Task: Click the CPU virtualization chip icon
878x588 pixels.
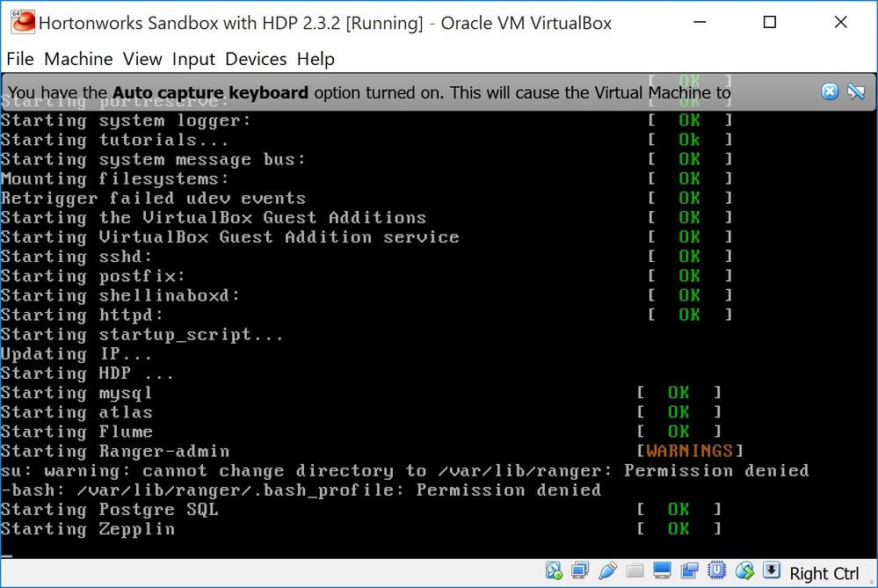Action: [717, 570]
